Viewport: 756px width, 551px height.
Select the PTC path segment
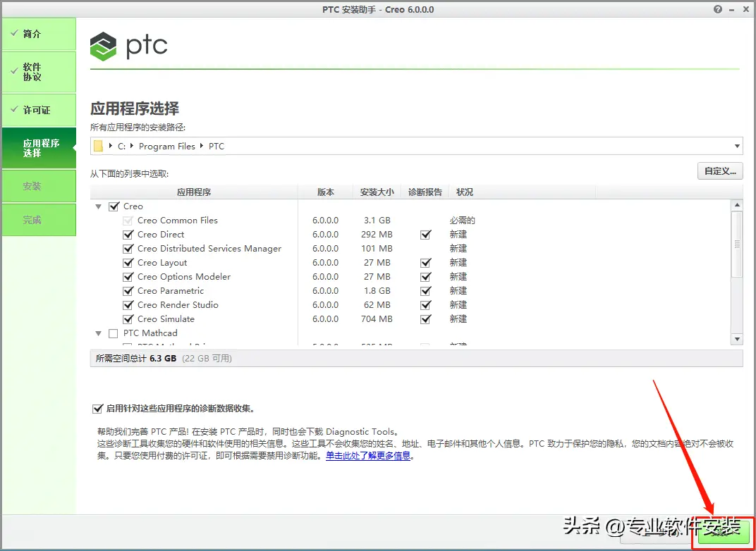click(217, 147)
